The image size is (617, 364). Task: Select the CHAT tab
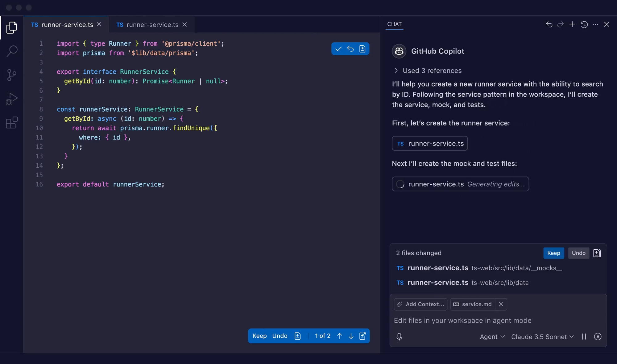coord(394,24)
